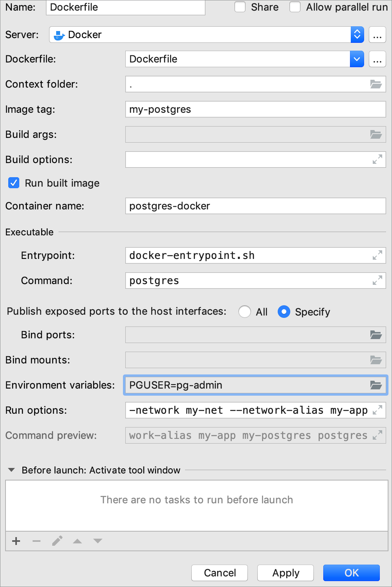Open Bind mounts browse folder icon
Screen dimensions: 392x587
pos(376,360)
